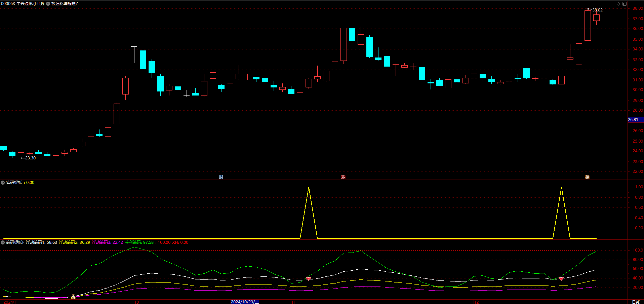Click the 38.00 price axis label
This screenshot has height=304, width=644.
[x=638, y=8]
